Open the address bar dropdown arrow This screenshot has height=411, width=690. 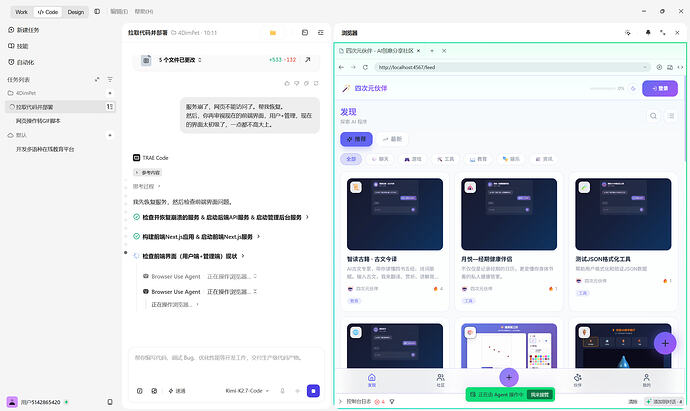[x=645, y=67]
